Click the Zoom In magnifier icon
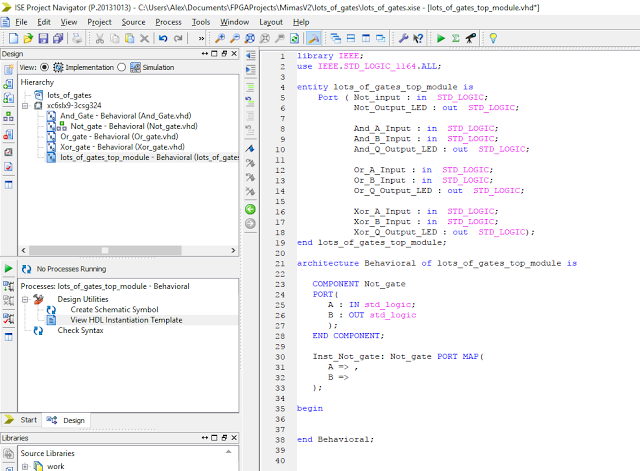 point(222,38)
